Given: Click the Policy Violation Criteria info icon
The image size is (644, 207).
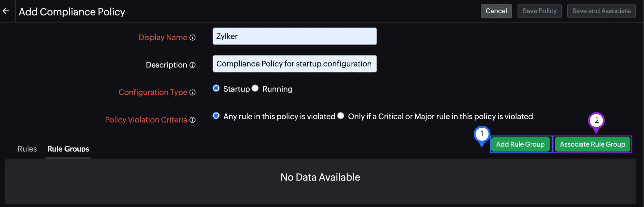Looking at the screenshot, I should [x=193, y=120].
